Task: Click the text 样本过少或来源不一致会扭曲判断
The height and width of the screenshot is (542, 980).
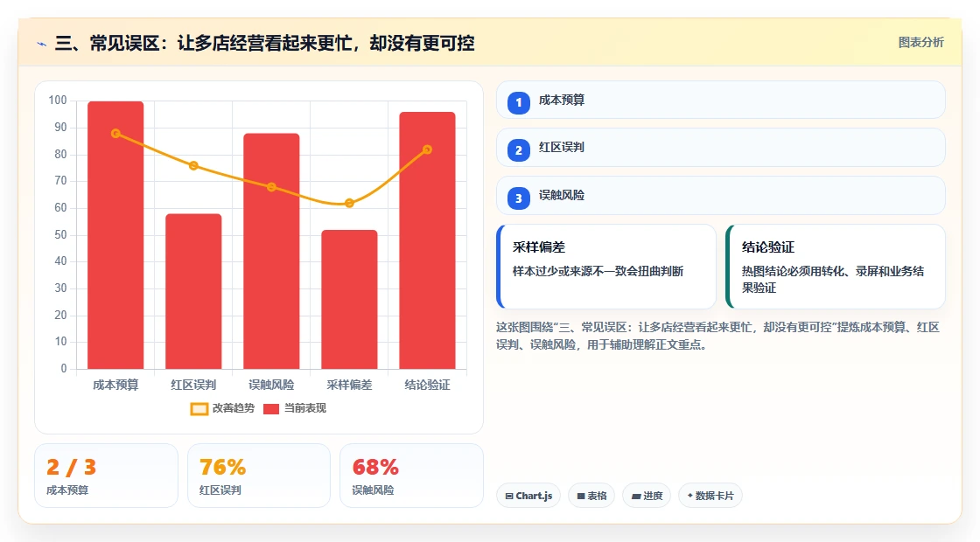Action: click(598, 271)
